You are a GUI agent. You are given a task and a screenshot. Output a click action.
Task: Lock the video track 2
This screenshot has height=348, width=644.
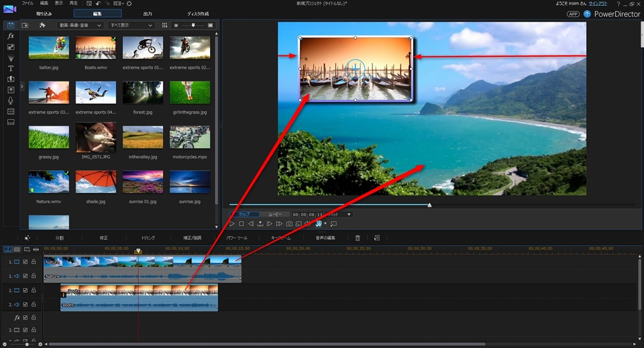click(34, 290)
